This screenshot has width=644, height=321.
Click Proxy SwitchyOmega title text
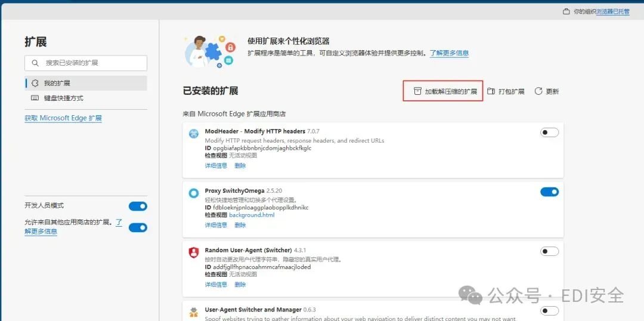(x=234, y=191)
